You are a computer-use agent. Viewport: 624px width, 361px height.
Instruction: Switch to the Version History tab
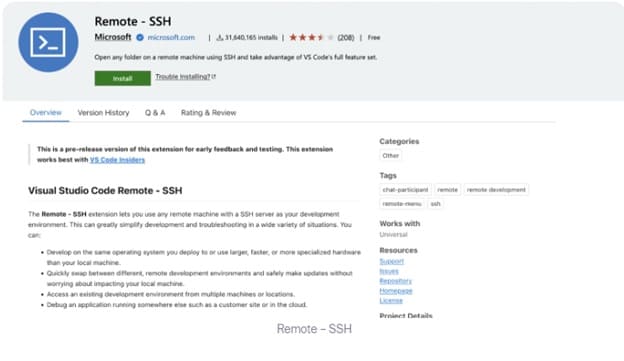tap(103, 113)
